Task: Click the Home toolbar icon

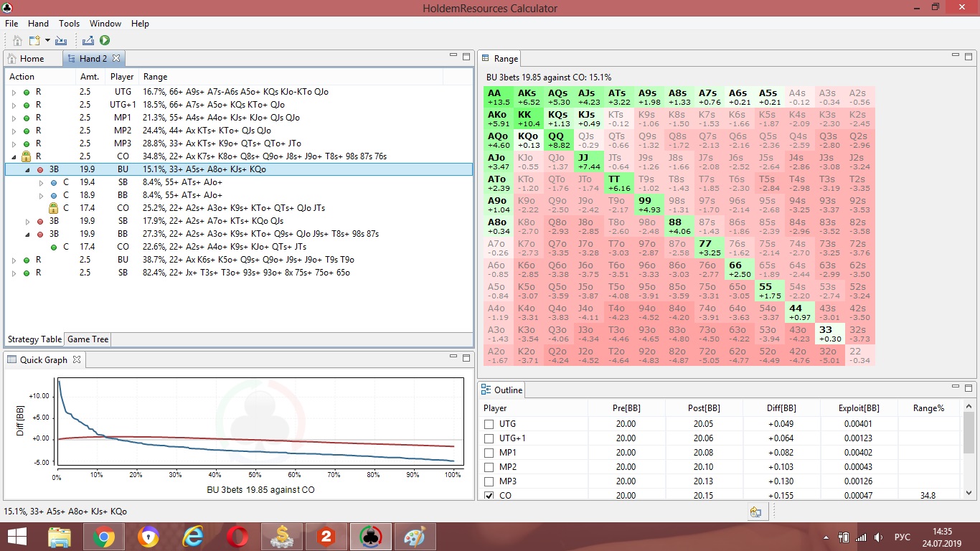Action: [17, 41]
